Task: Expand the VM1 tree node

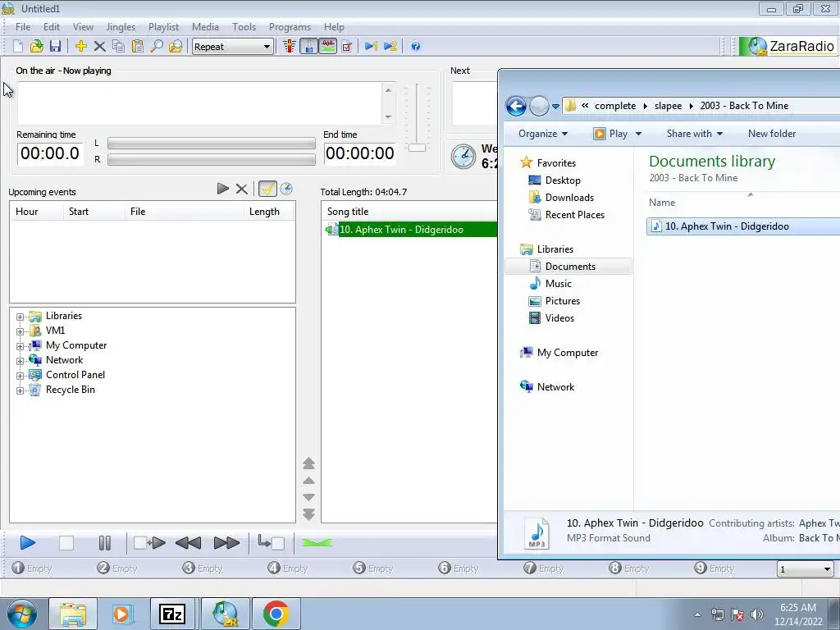Action: 20,331
